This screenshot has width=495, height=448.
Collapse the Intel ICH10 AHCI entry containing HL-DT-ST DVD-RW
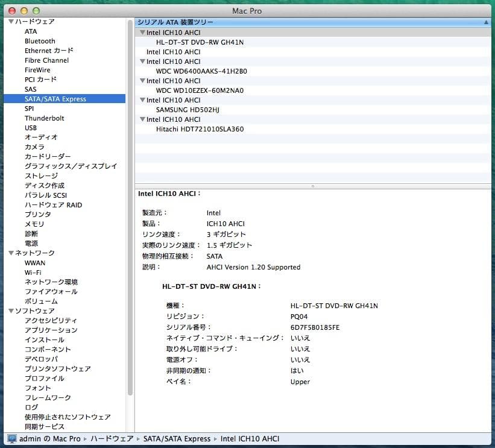click(x=142, y=33)
